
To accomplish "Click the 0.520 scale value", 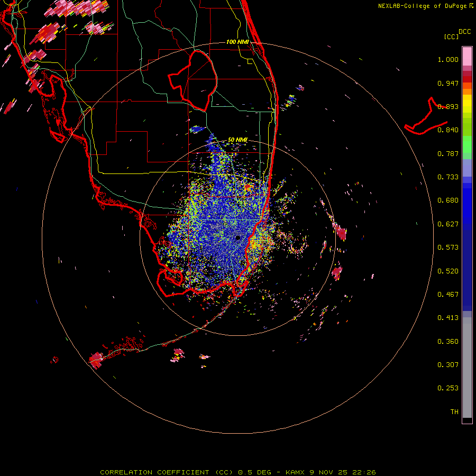I will pos(448,271).
